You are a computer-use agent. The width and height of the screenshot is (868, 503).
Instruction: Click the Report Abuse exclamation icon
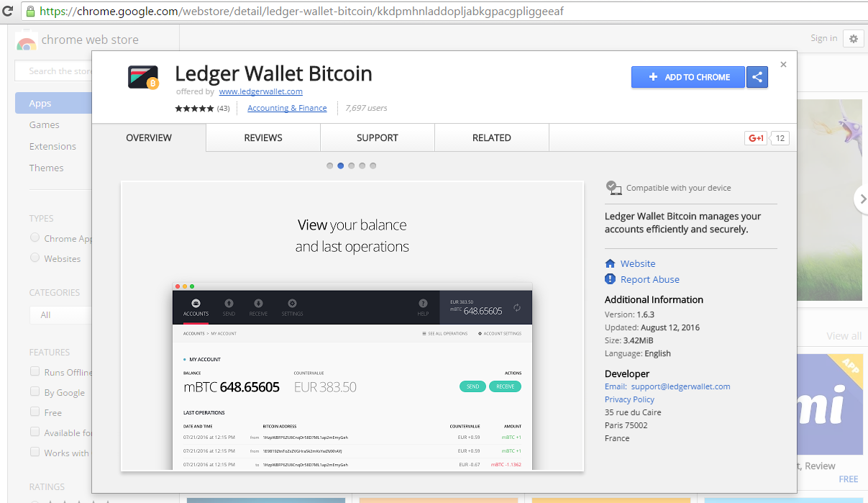click(x=611, y=279)
